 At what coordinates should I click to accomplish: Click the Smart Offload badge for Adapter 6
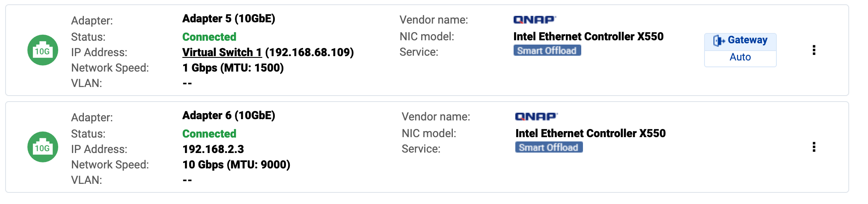click(x=549, y=147)
